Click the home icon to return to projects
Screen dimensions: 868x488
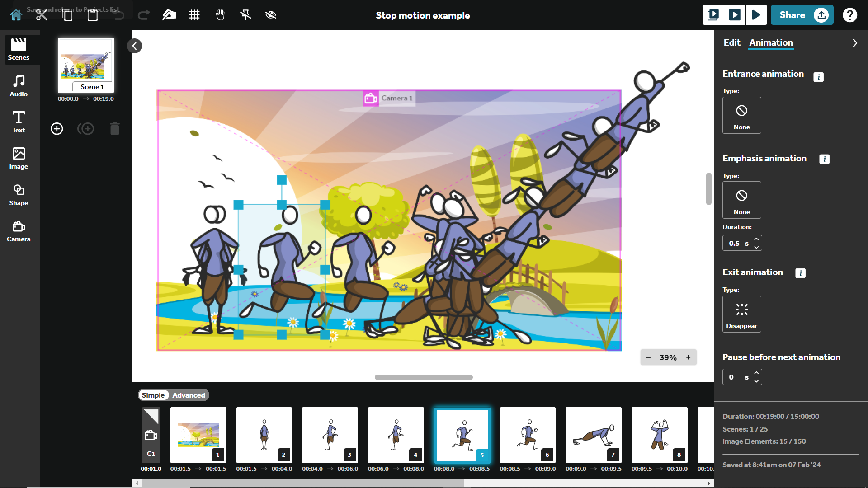pyautogui.click(x=16, y=15)
